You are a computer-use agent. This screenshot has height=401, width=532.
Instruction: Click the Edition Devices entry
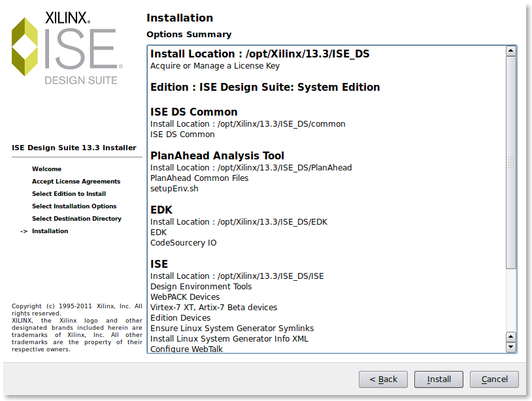[180, 318]
